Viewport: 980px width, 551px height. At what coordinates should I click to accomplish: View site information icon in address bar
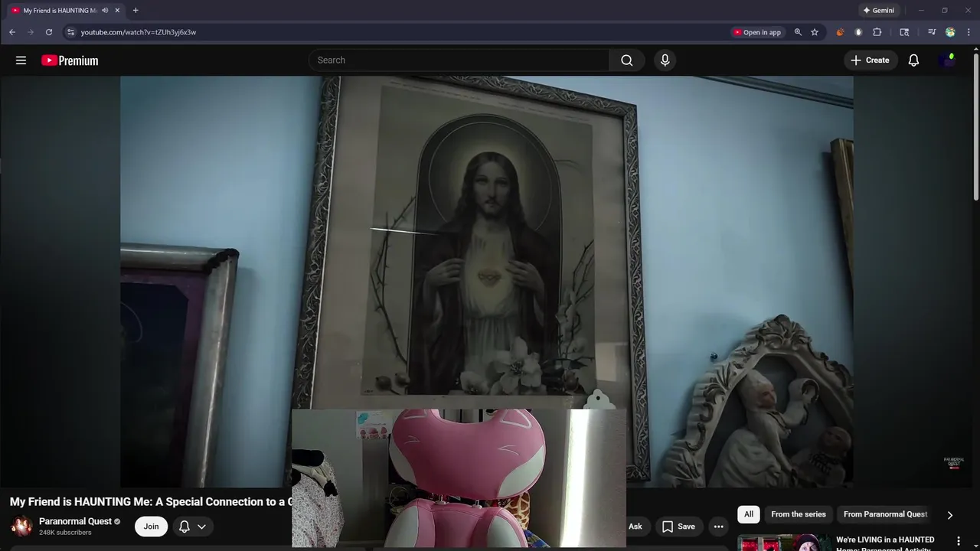[x=70, y=32]
